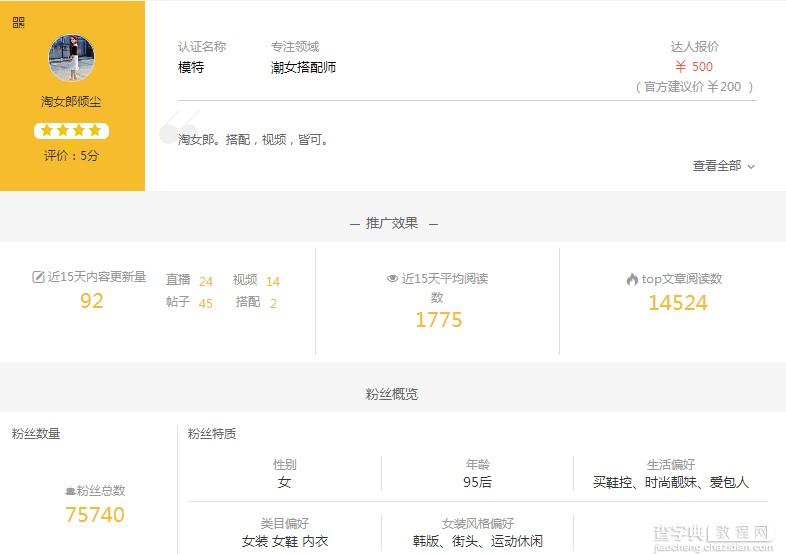Image resolution: width=786 pixels, height=554 pixels.
Task: Click the 粉丝概览 section heading
Action: click(392, 394)
